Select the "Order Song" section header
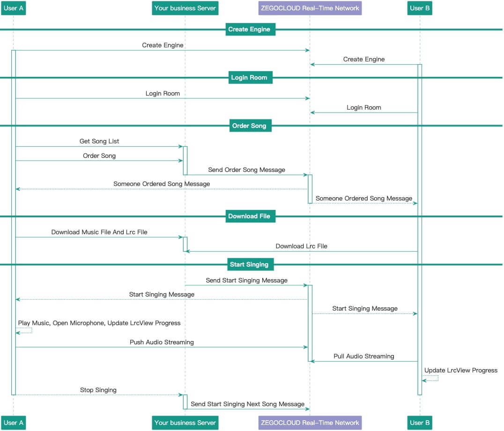Image resolution: width=504 pixels, height=431 pixels. point(249,126)
